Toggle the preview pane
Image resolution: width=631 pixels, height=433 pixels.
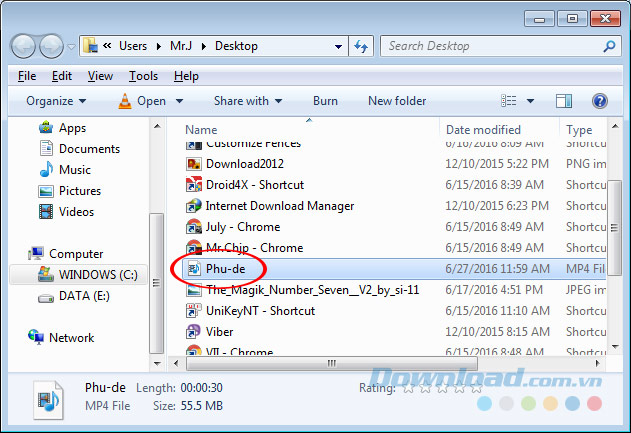pos(564,101)
